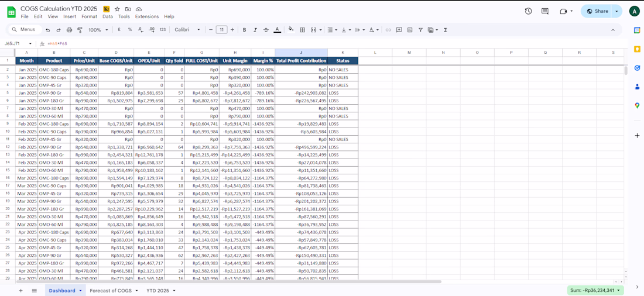The height and width of the screenshot is (296, 644).
Task: Open Google Maps in side panel
Action: point(637,105)
